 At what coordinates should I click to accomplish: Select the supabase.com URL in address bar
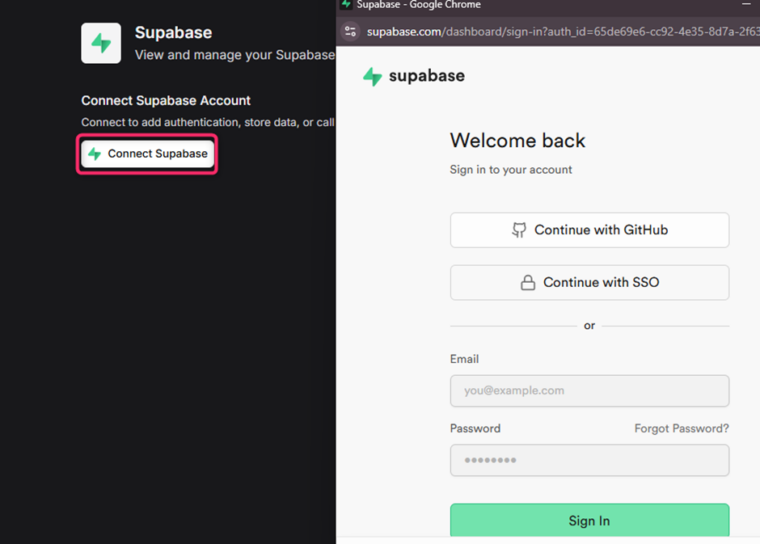[562, 32]
